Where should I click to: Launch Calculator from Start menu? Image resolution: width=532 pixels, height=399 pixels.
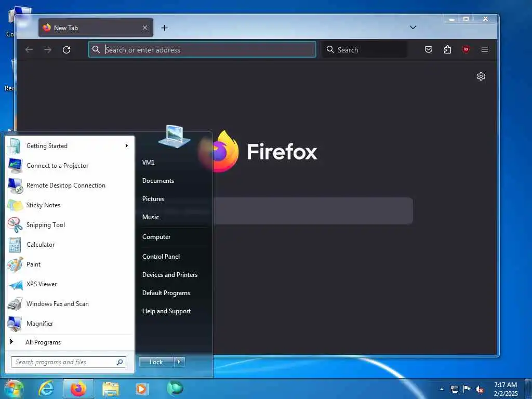tap(70, 245)
